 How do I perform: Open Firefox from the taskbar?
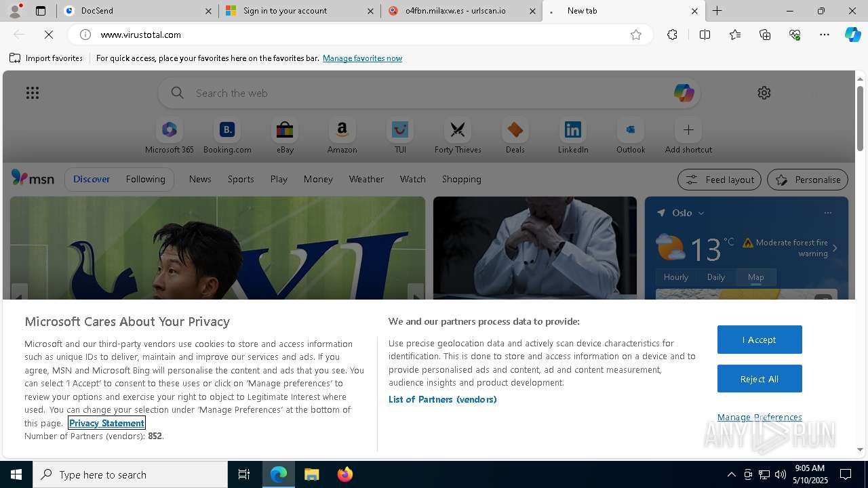tap(345, 474)
